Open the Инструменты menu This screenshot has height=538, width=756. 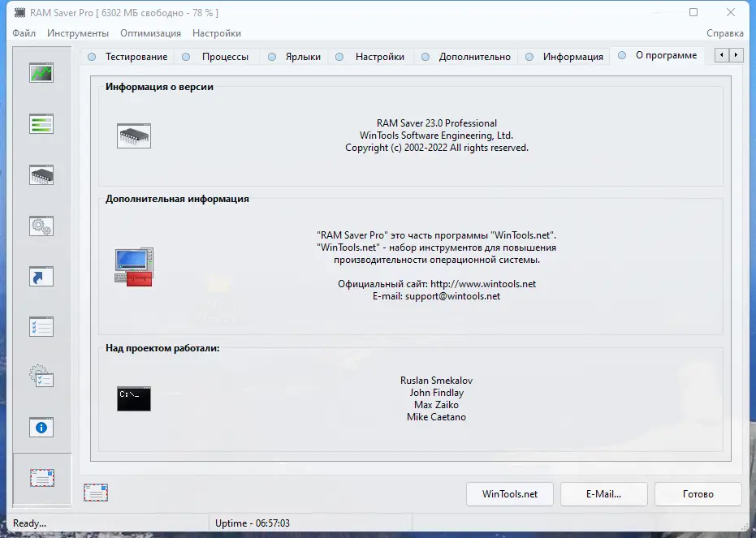pyautogui.click(x=78, y=33)
